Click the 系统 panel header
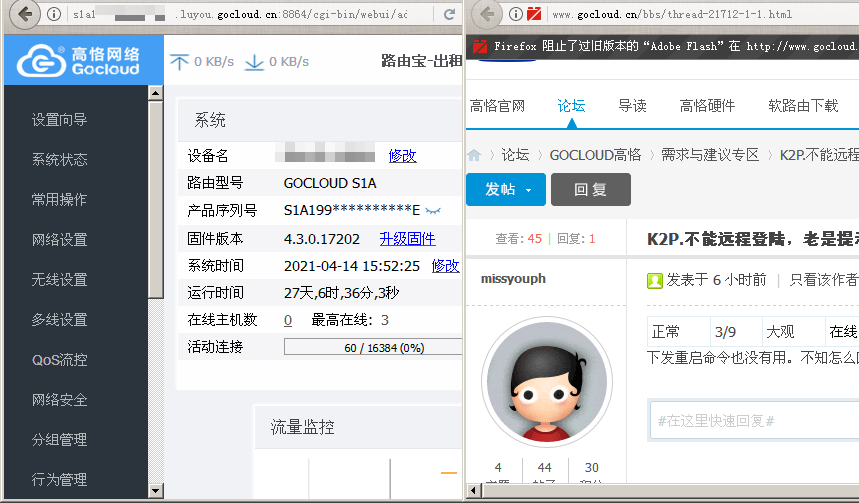 click(320, 120)
